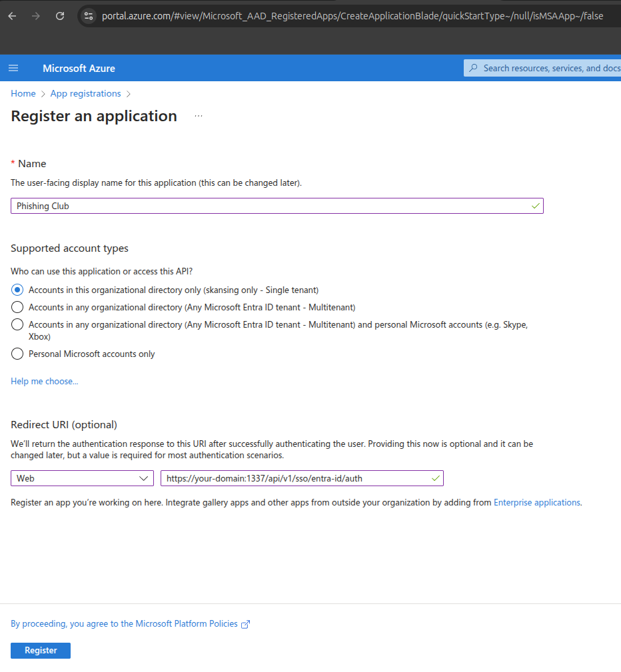Select Multitenant organizational directory option

click(17, 307)
